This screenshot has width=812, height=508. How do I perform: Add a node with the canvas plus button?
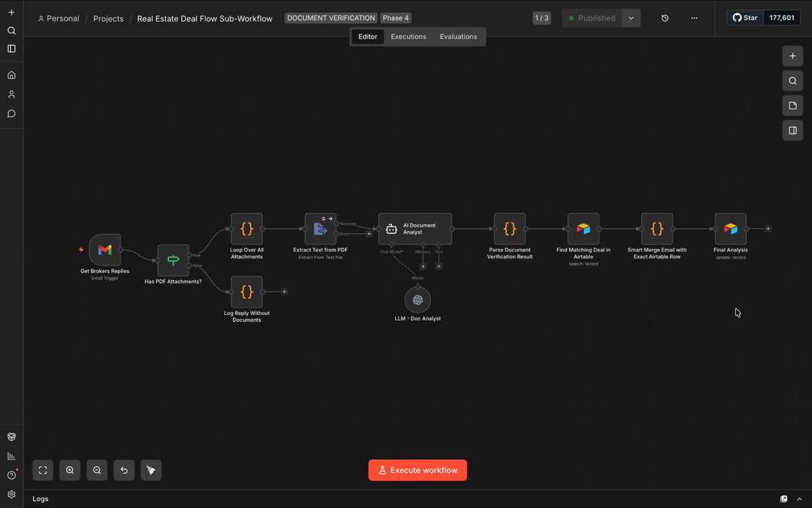(792, 56)
